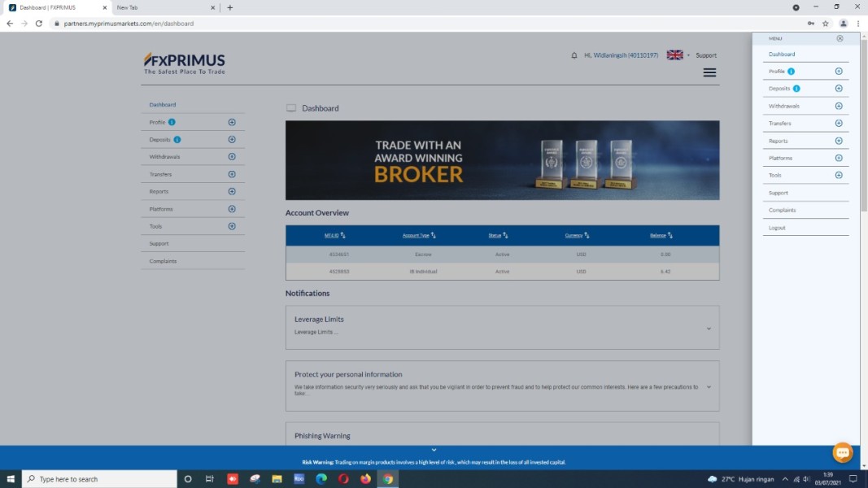Open a new browser tab

coord(229,8)
